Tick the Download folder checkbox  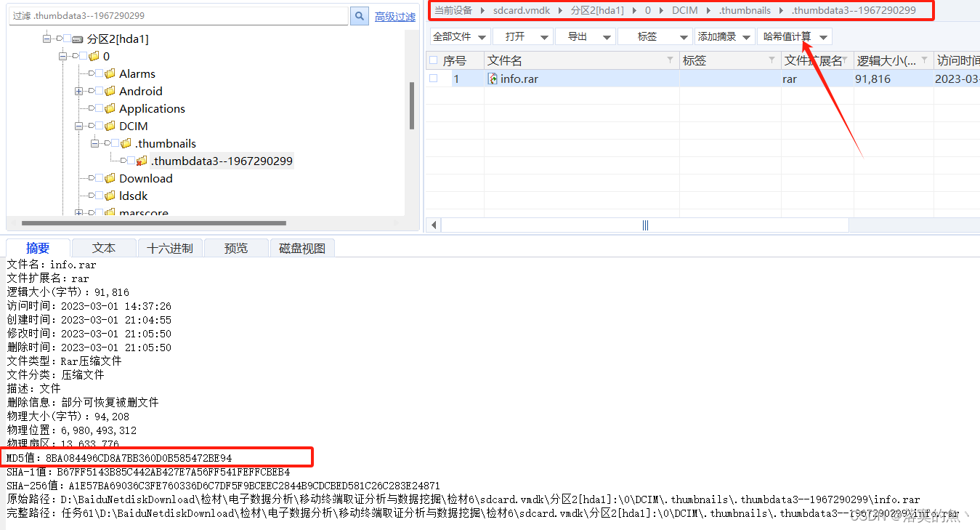click(x=99, y=178)
